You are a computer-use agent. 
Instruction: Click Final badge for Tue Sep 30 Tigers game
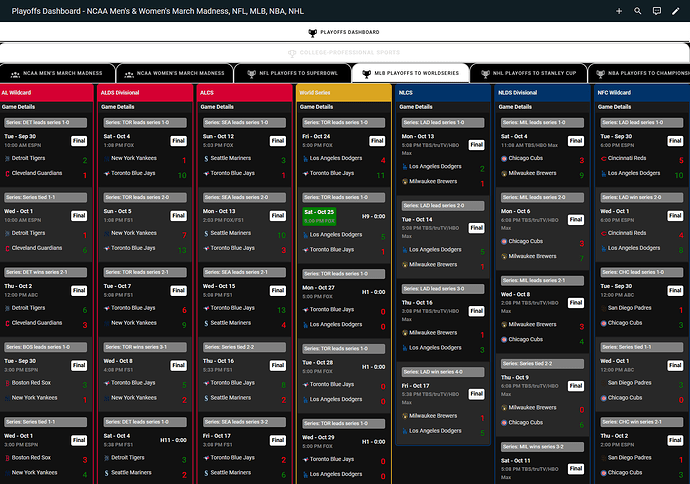click(x=79, y=141)
